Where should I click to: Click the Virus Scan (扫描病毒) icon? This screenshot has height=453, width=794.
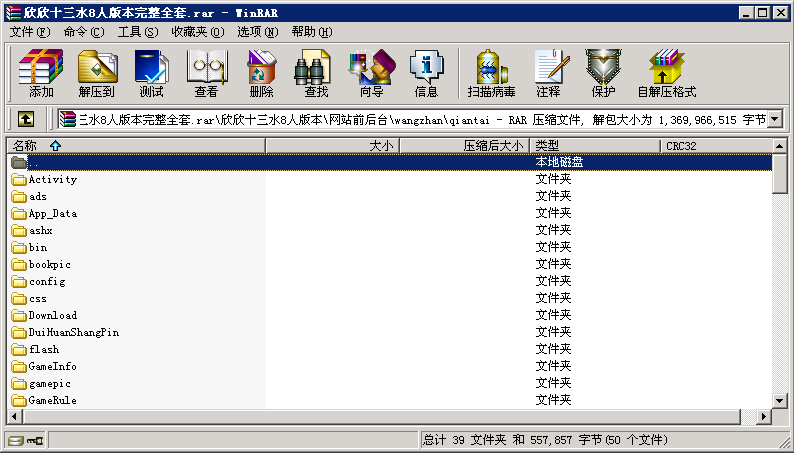tap(491, 74)
